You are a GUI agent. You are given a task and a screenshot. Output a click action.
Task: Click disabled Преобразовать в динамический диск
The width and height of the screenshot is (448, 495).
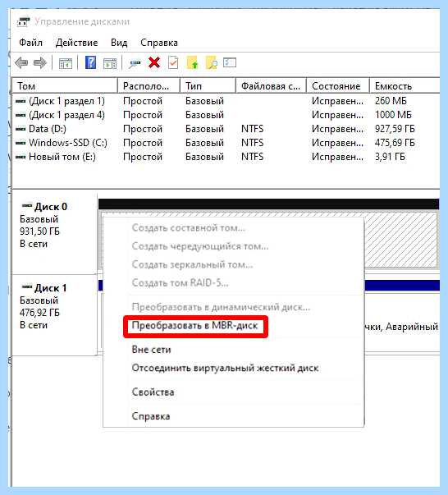(221, 307)
